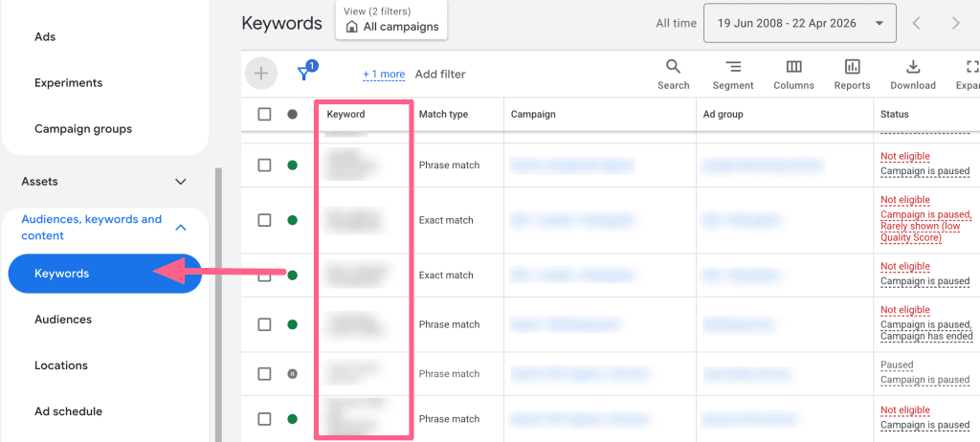Click the Keywords page title
The image size is (980, 442).
[x=282, y=24]
